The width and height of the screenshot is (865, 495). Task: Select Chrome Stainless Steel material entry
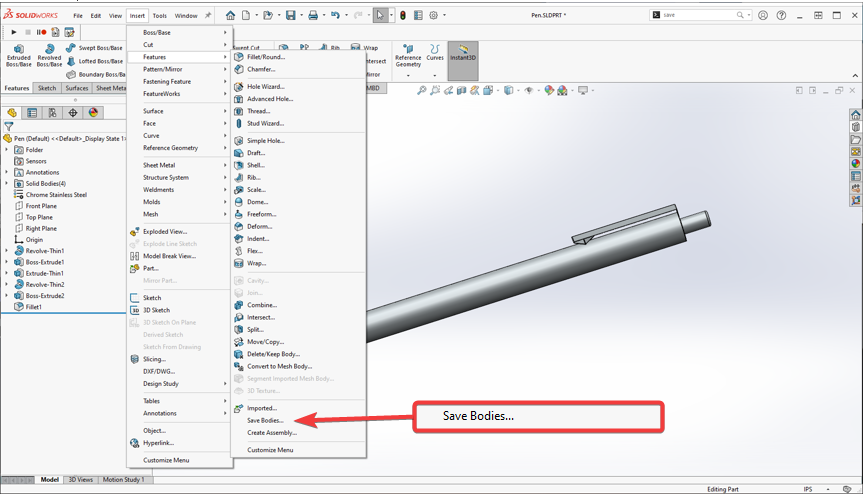click(56, 195)
